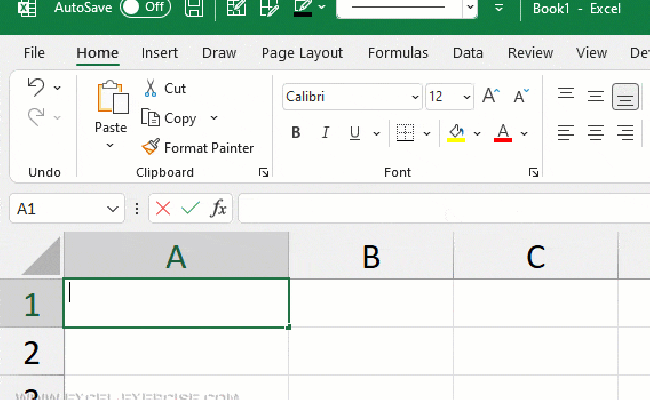The width and height of the screenshot is (650, 400).
Task: Open the underline style dropdown
Action: (376, 133)
